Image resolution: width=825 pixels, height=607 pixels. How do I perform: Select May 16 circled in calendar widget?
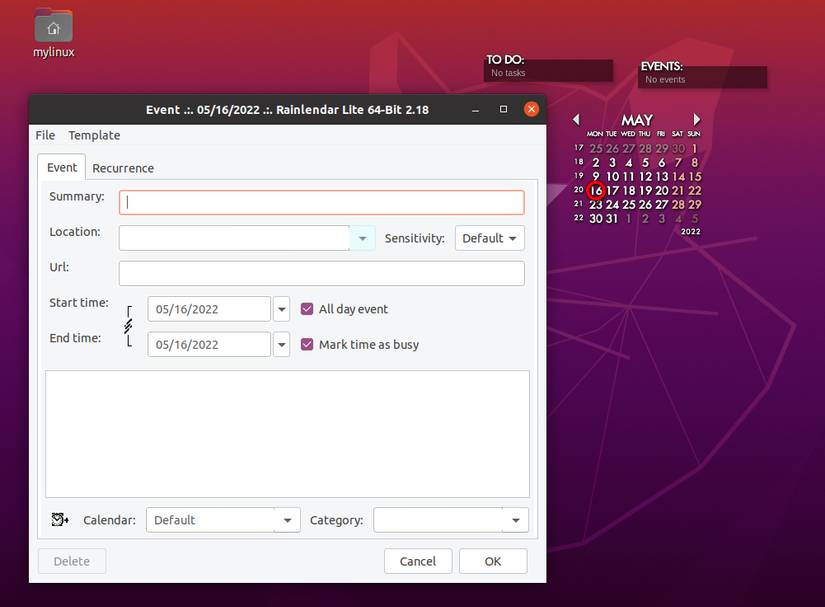(x=596, y=190)
